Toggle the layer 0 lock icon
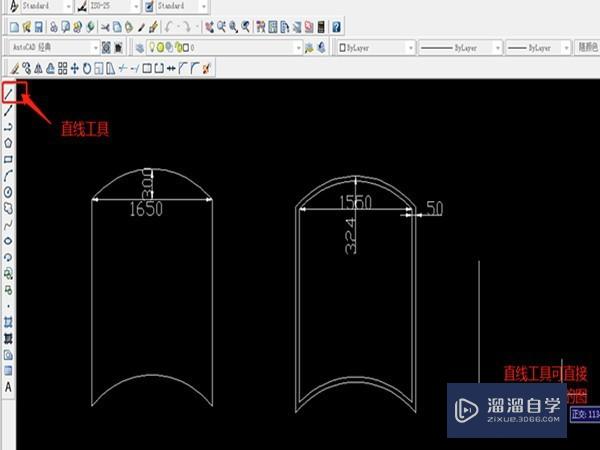The height and width of the screenshot is (450, 600). coord(178,47)
